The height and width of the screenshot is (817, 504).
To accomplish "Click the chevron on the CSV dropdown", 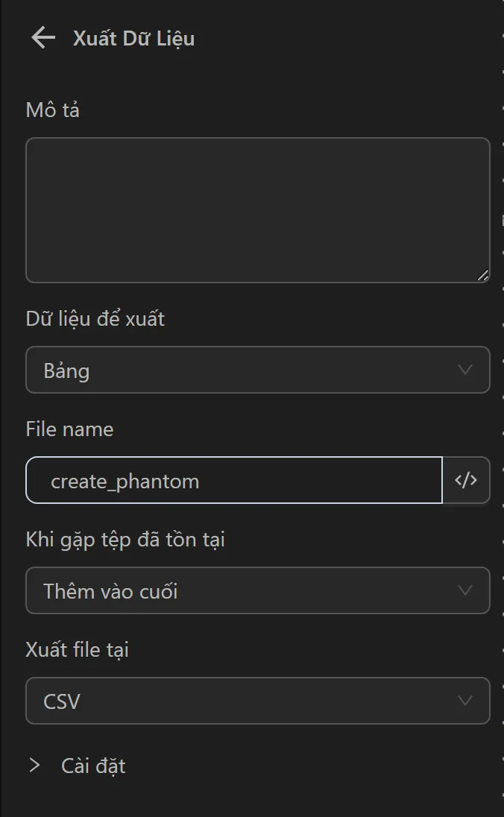I will click(x=464, y=701).
